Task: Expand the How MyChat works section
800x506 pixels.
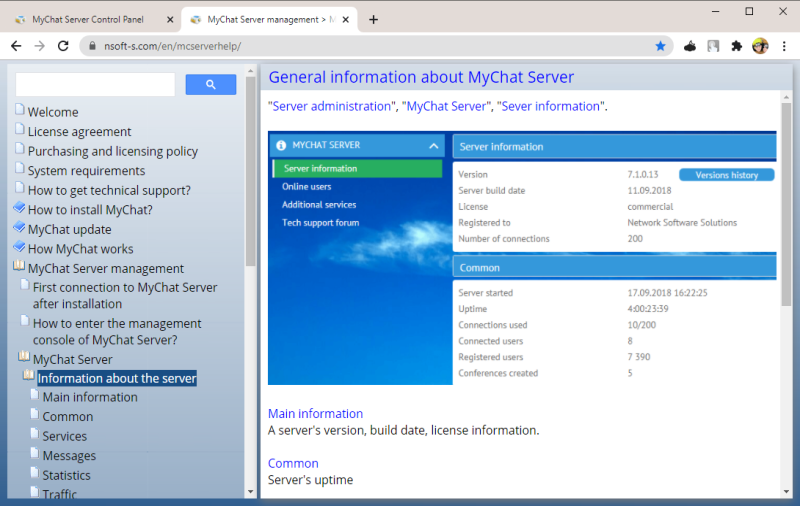Action: 81,249
